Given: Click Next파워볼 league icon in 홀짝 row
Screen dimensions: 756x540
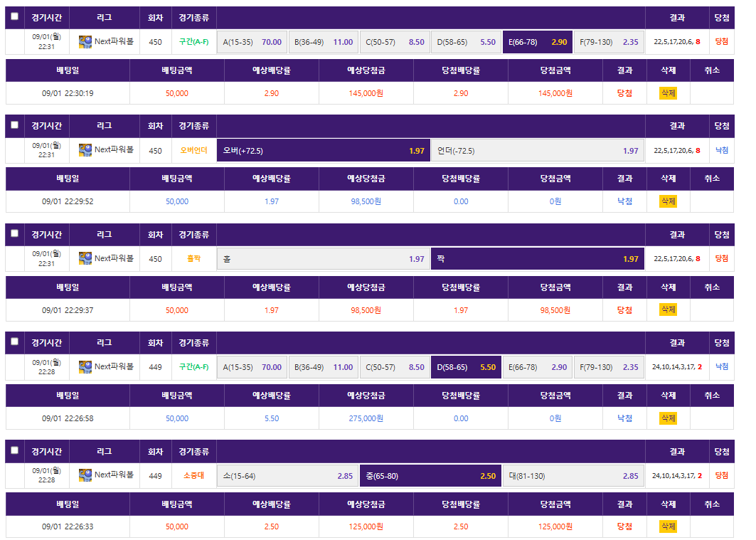Looking at the screenshot, I should [x=85, y=258].
